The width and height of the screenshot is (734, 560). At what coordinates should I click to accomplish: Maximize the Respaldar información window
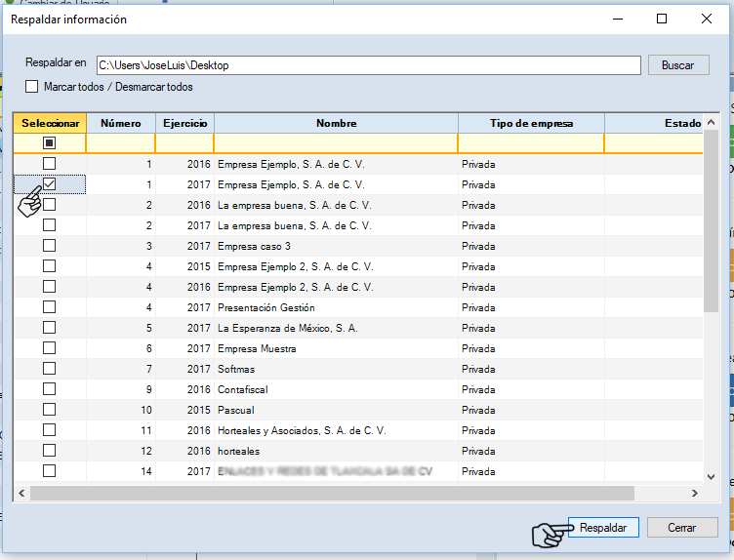click(x=662, y=19)
